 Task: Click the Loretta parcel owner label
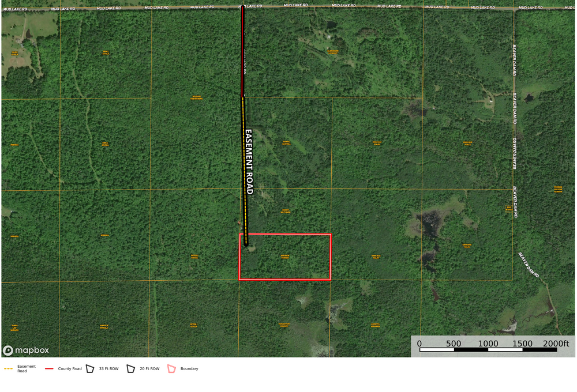(375, 325)
